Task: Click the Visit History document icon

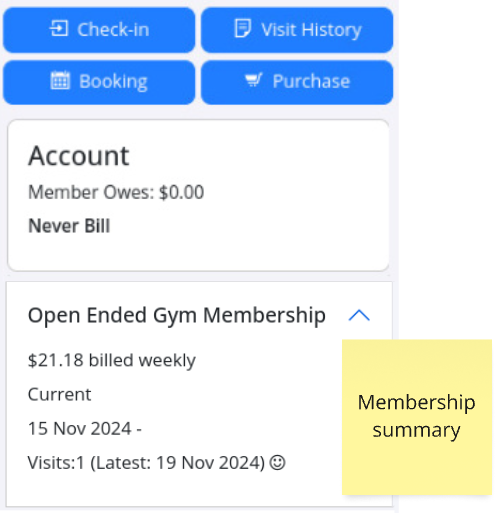Action: 242,28
